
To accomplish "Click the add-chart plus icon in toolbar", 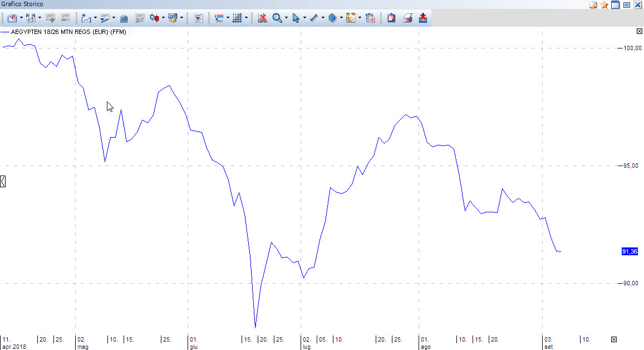I will point(51,18).
